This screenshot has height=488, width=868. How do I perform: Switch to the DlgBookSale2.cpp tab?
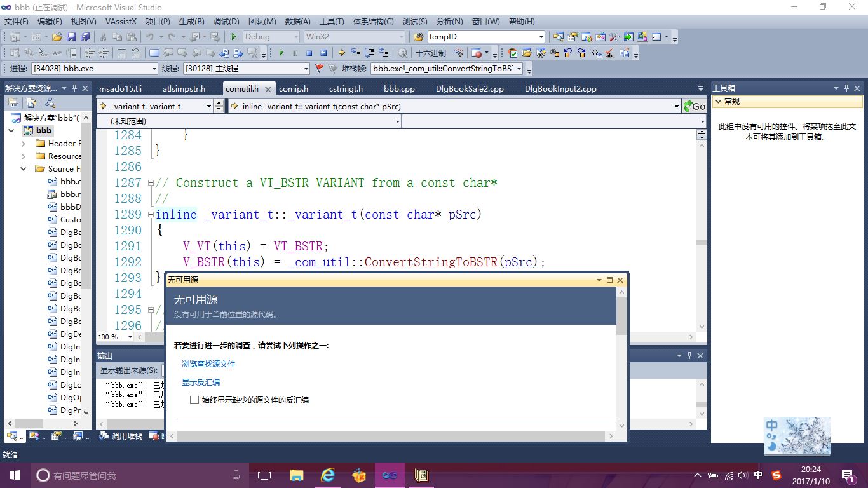point(470,89)
